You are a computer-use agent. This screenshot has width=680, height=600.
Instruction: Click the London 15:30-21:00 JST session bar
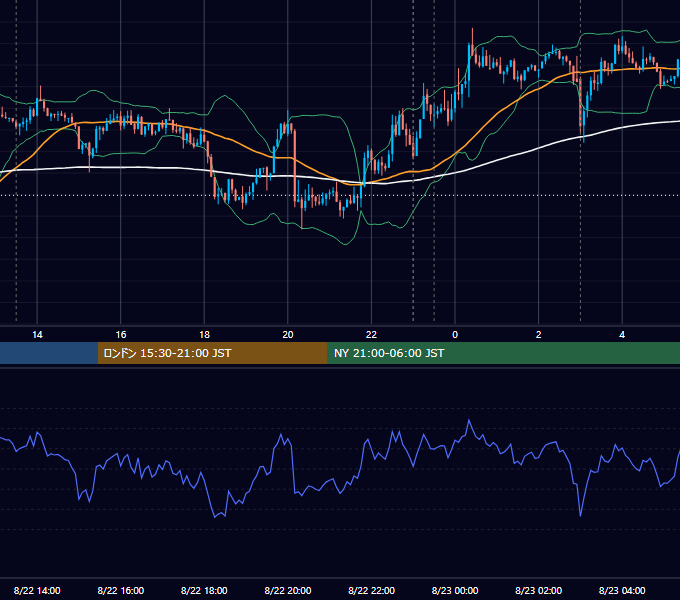[212, 353]
